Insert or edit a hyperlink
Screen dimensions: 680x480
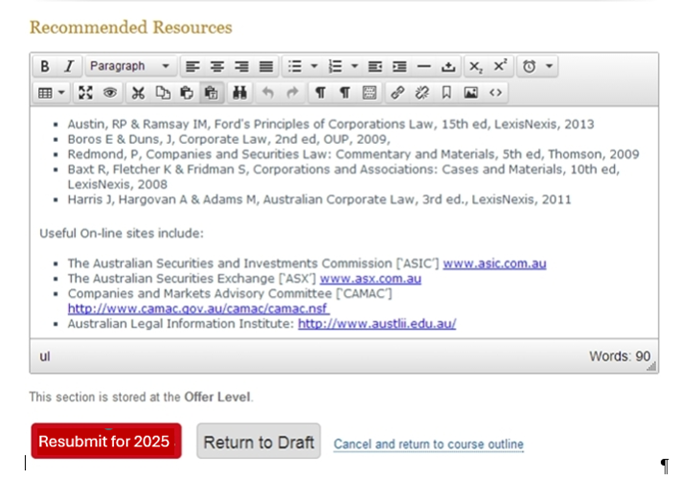(x=397, y=92)
